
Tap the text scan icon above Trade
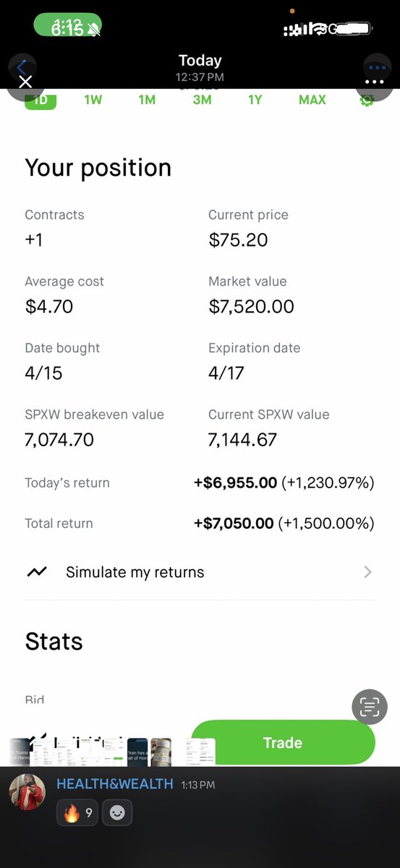tap(370, 706)
